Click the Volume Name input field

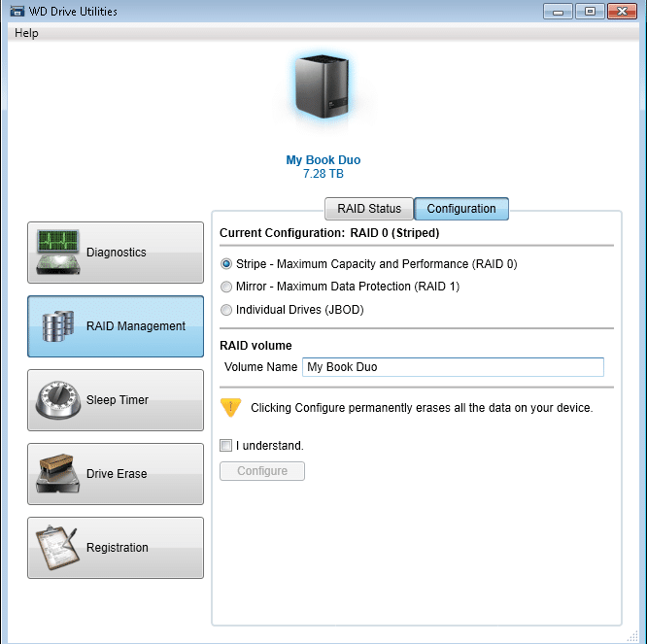[x=453, y=367]
